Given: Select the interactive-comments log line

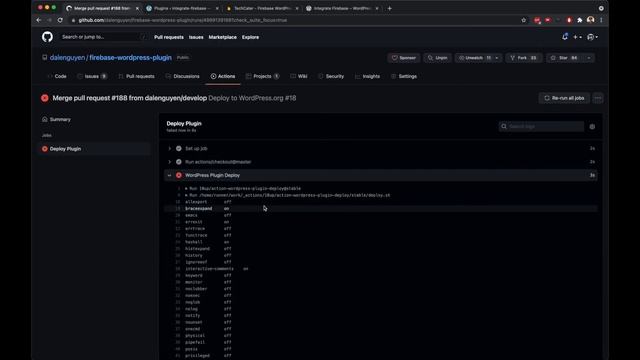Looking at the screenshot, I should (380, 269).
